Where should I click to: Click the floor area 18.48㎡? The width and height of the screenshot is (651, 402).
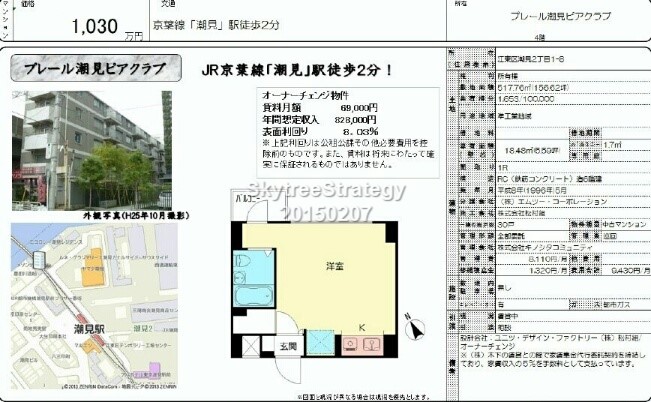533,150
